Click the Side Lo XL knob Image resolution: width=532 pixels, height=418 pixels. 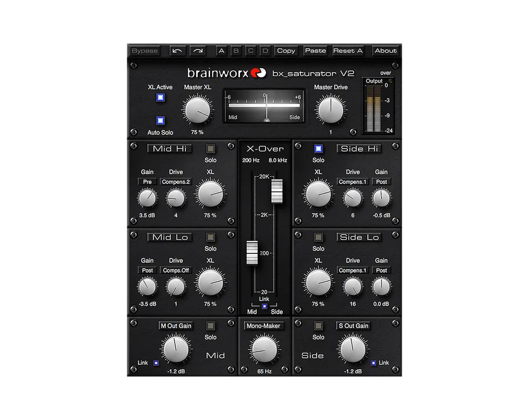[x=318, y=282]
